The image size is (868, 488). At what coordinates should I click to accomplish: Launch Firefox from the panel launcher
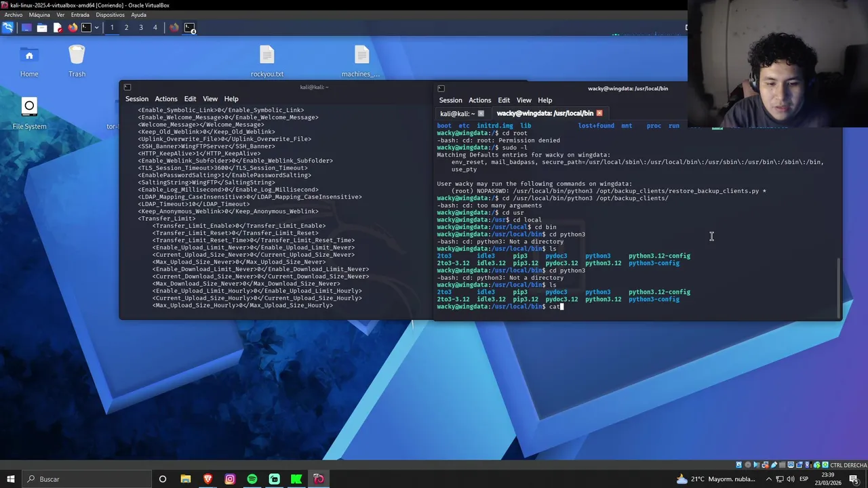pyautogui.click(x=73, y=28)
